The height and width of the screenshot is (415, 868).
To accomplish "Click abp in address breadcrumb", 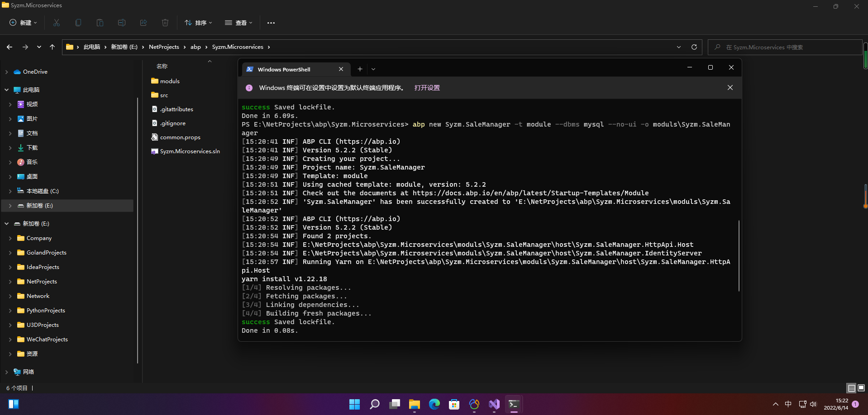I will tap(196, 47).
